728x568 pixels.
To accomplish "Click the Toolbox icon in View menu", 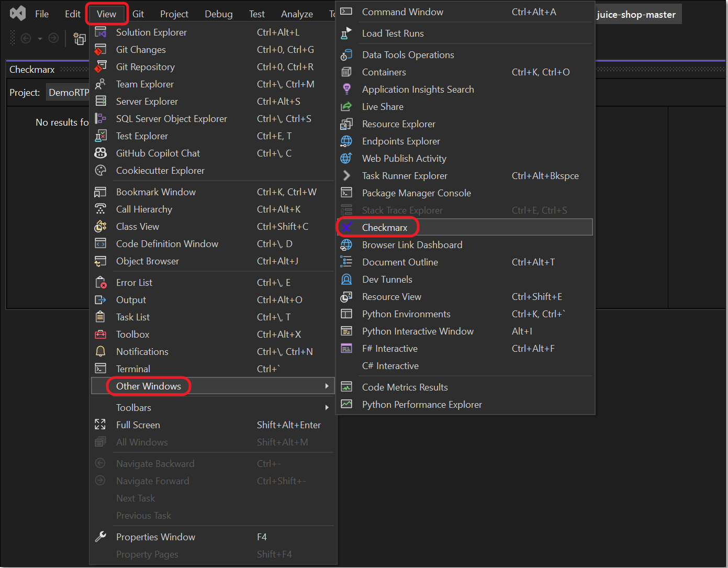I will pyautogui.click(x=100, y=334).
